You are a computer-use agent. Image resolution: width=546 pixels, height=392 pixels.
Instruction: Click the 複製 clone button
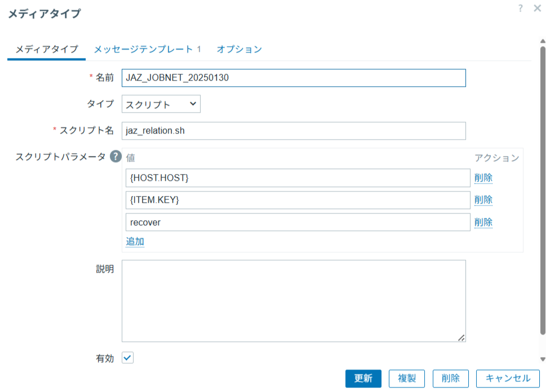point(407,378)
